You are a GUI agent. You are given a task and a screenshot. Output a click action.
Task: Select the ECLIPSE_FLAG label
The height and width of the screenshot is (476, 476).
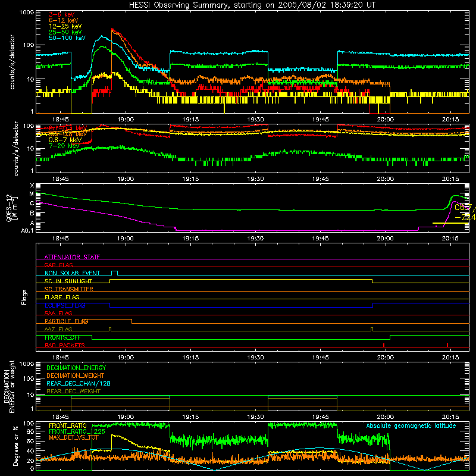65,305
